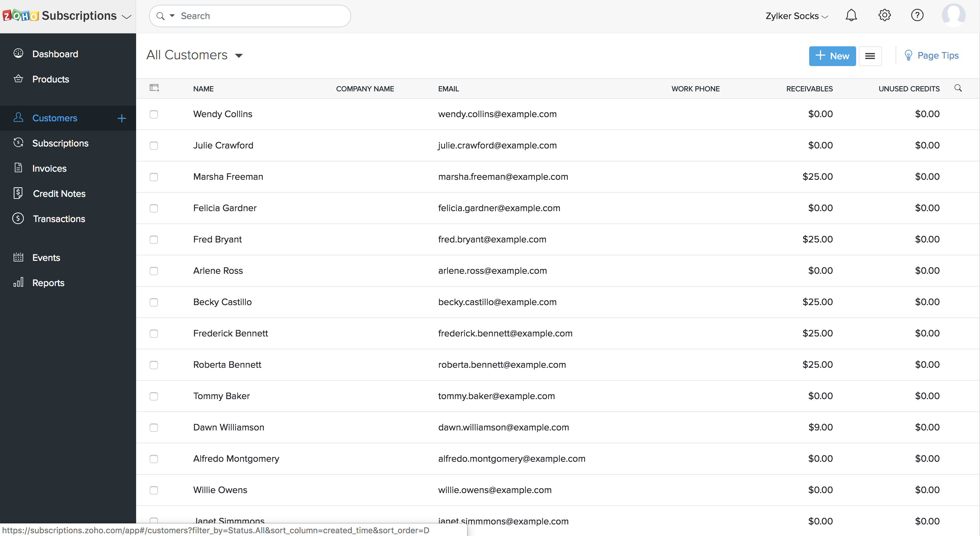Open the column customization icon
Image resolution: width=980 pixels, height=536 pixels.
click(154, 88)
